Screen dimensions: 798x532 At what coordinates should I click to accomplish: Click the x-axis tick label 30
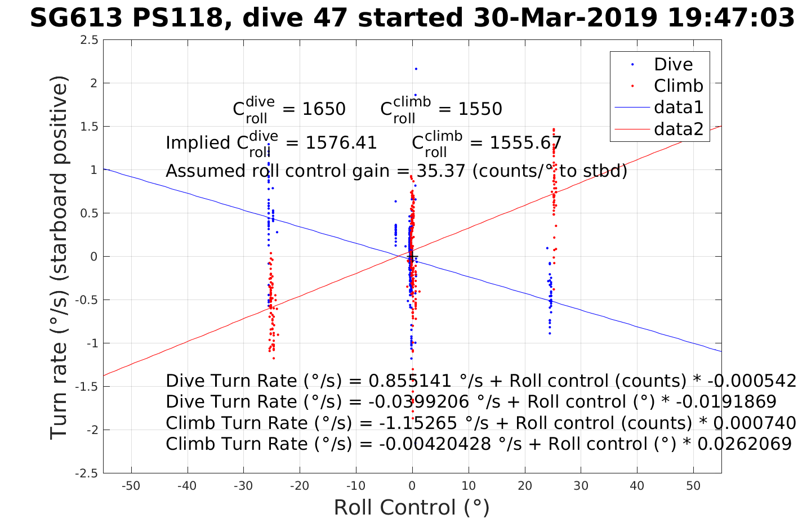tap(581, 486)
